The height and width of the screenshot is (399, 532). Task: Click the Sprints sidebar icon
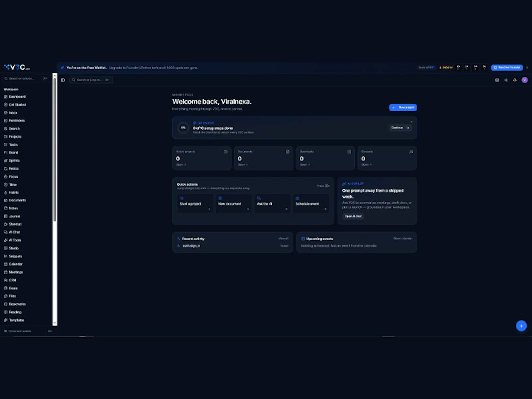point(5,161)
